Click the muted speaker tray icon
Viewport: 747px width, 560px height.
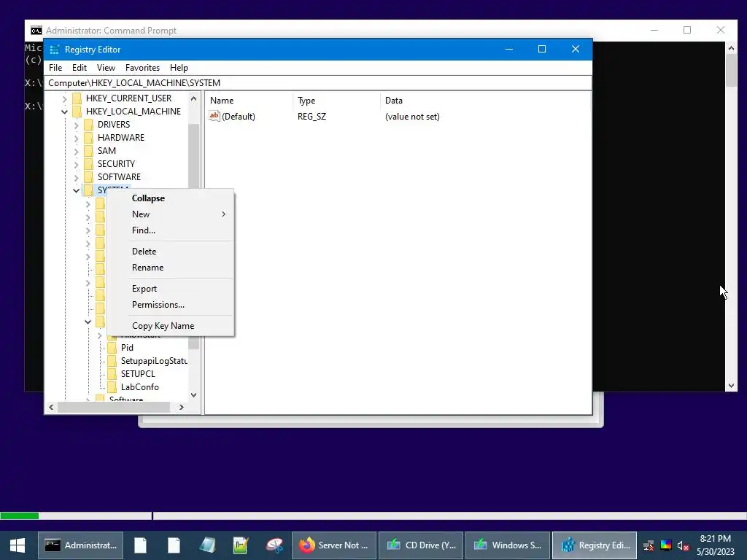click(683, 545)
